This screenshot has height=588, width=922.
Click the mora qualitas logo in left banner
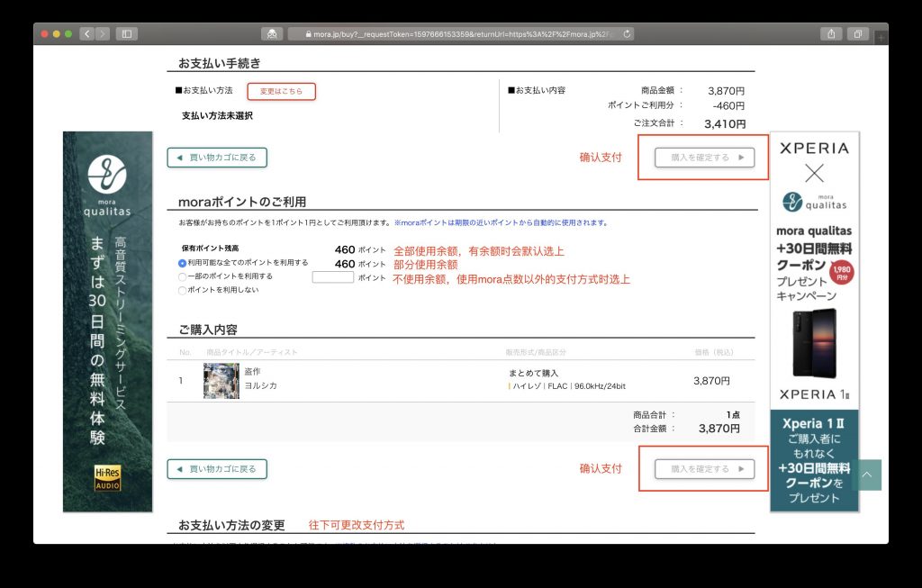[x=107, y=185]
